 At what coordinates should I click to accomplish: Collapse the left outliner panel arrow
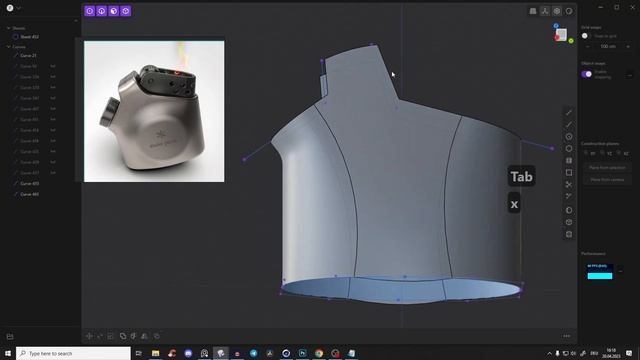[76, 21]
